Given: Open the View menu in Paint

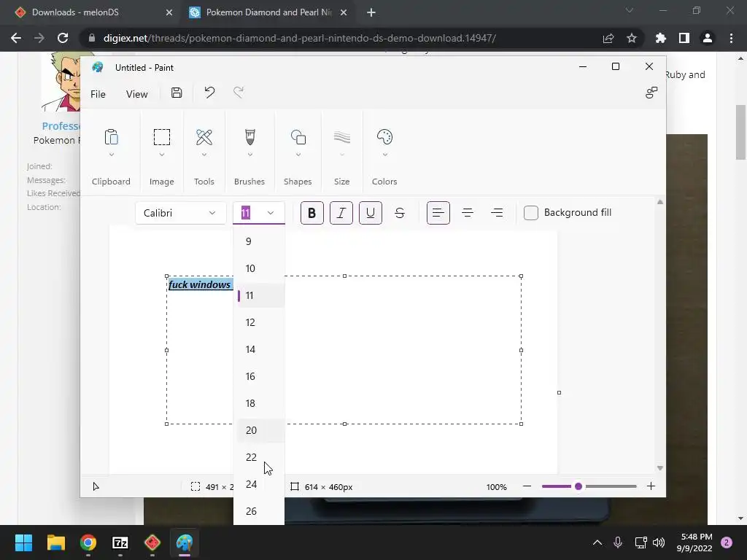Looking at the screenshot, I should (136, 94).
